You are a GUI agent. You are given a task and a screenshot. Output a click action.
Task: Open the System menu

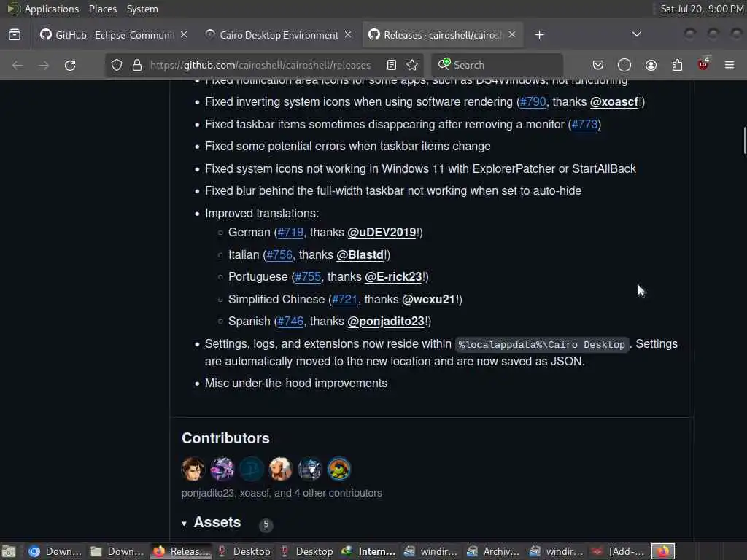point(142,9)
